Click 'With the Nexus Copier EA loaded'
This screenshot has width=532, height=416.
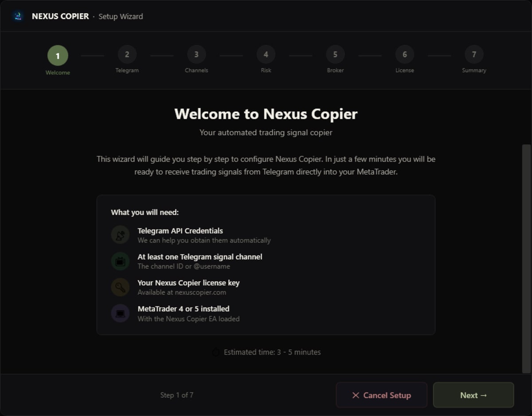pos(188,319)
